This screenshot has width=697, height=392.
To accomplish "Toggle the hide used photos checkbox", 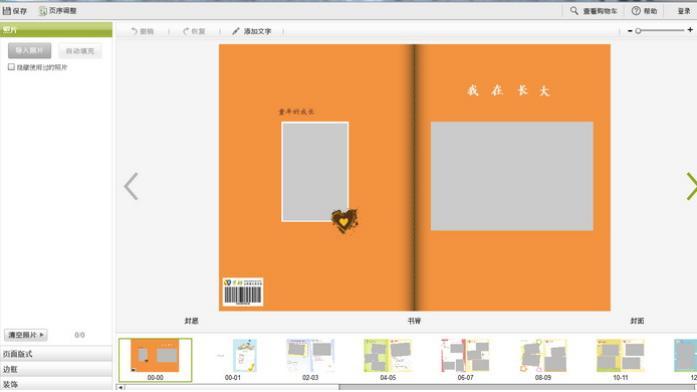I will (11, 67).
